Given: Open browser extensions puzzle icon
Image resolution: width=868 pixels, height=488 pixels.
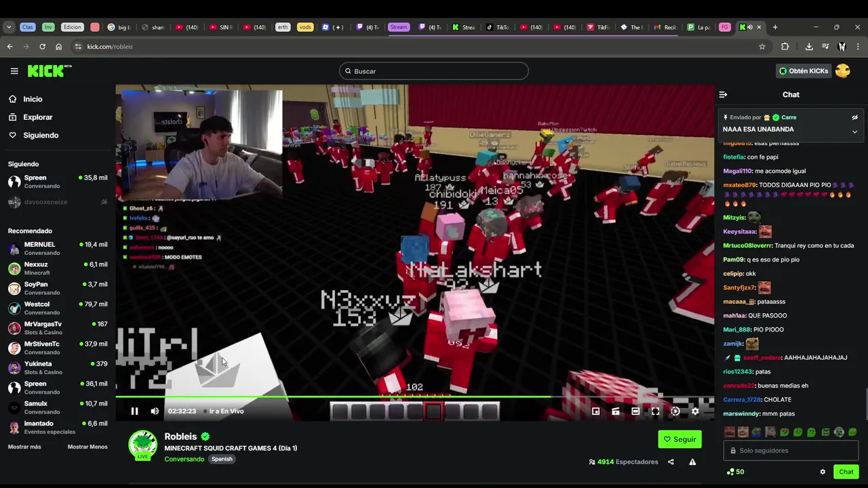Looking at the screenshot, I should click(x=785, y=47).
